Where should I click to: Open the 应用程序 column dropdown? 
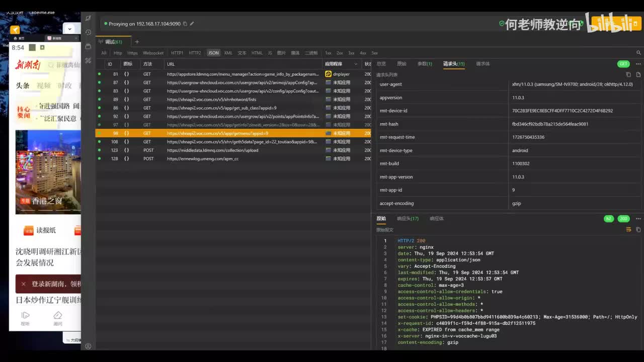[x=356, y=64]
